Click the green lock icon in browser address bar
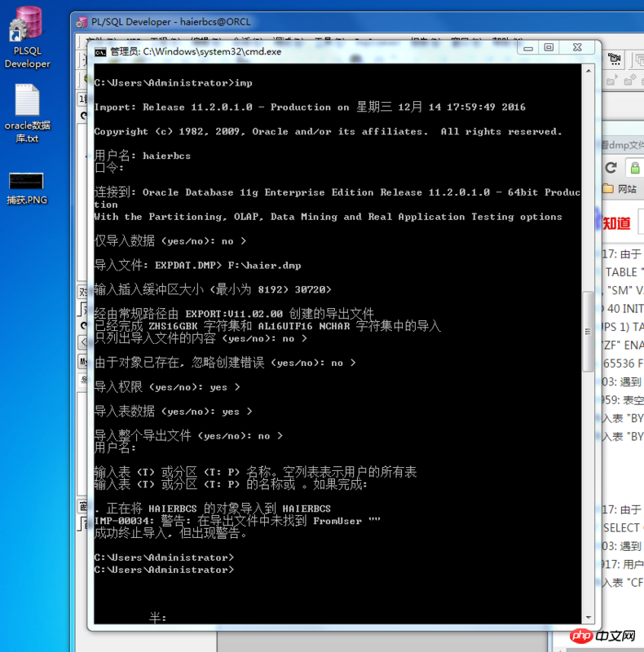Viewport: 644px width, 652px height. pos(635,169)
